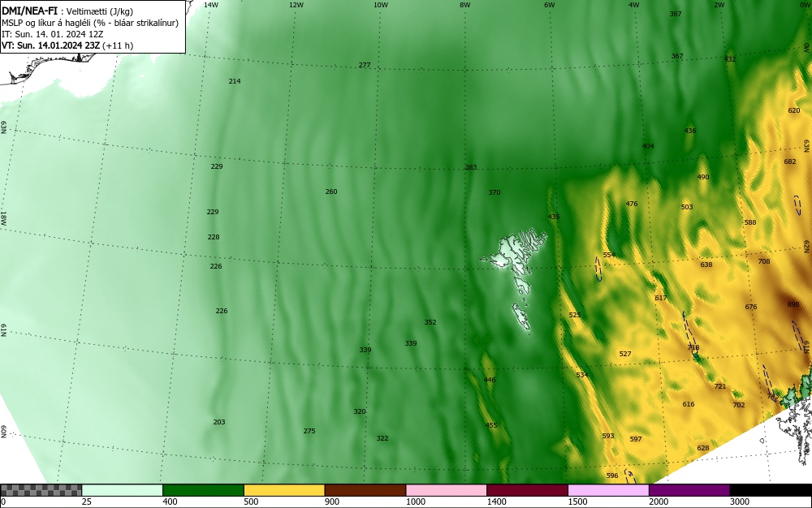
Task: Click the light green 25–400 legend swatch
Action: pyautogui.click(x=123, y=490)
